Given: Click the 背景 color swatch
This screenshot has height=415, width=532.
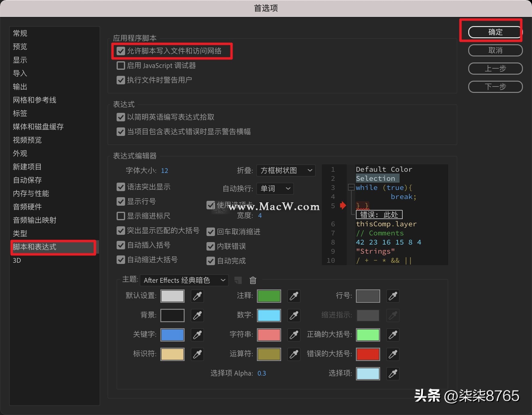Looking at the screenshot, I should tap(172, 315).
